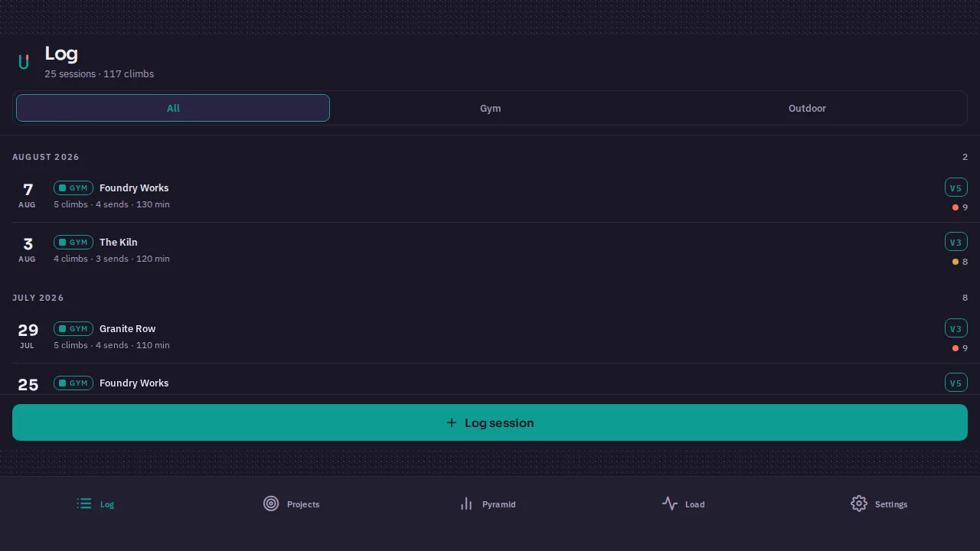Click the V3 grade badge on The Kiln session
Screen dimensions: 980x551
[x=956, y=242]
